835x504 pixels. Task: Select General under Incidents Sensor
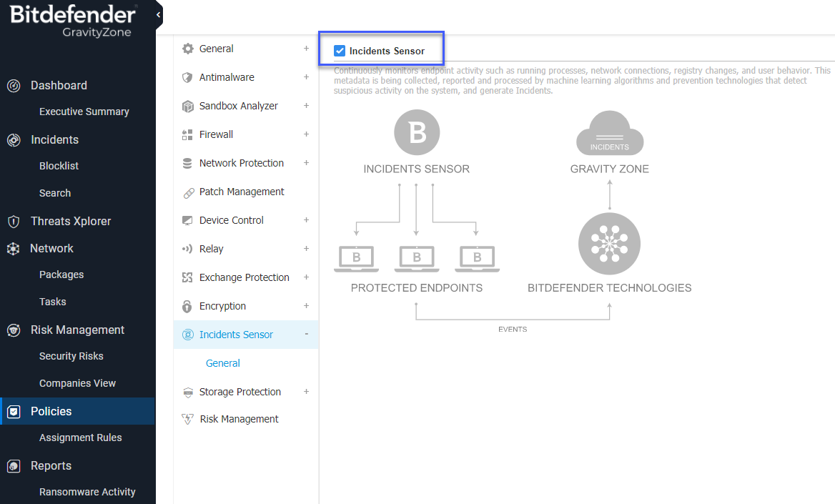(x=222, y=363)
